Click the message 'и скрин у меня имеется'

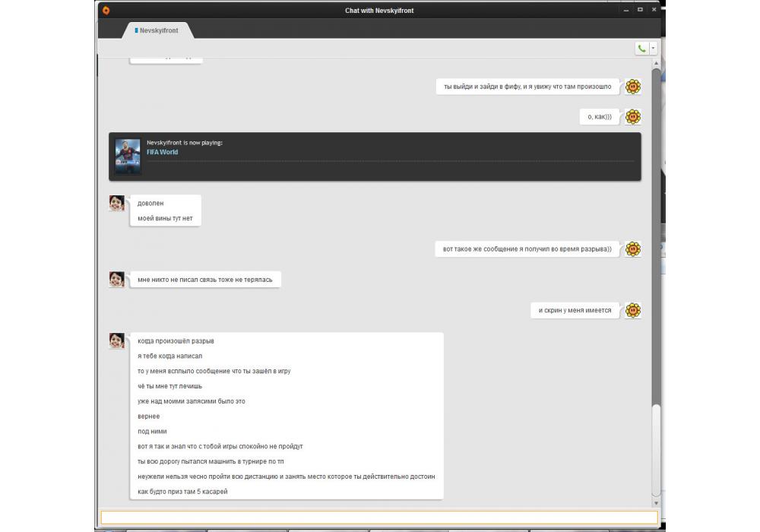point(575,310)
